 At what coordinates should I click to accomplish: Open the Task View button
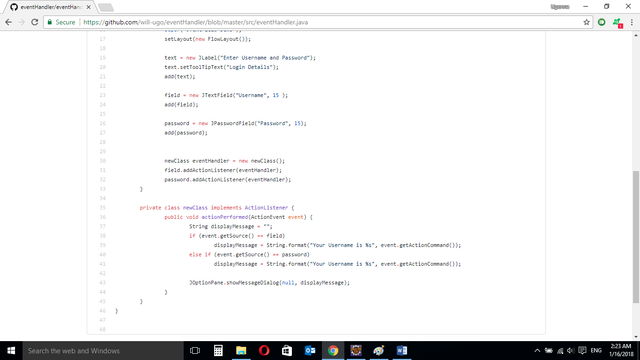(x=195, y=351)
